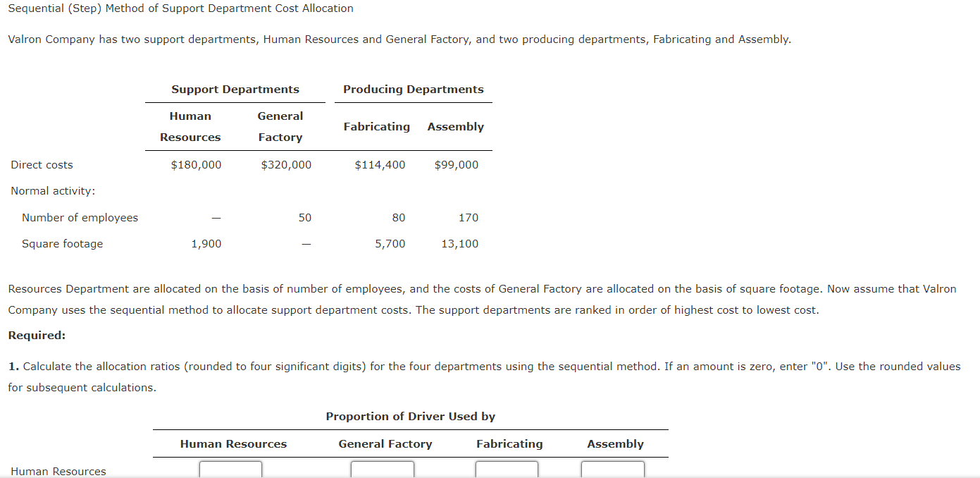This screenshot has width=980, height=478.
Task: Click the Support Departments table header
Action: [x=235, y=90]
